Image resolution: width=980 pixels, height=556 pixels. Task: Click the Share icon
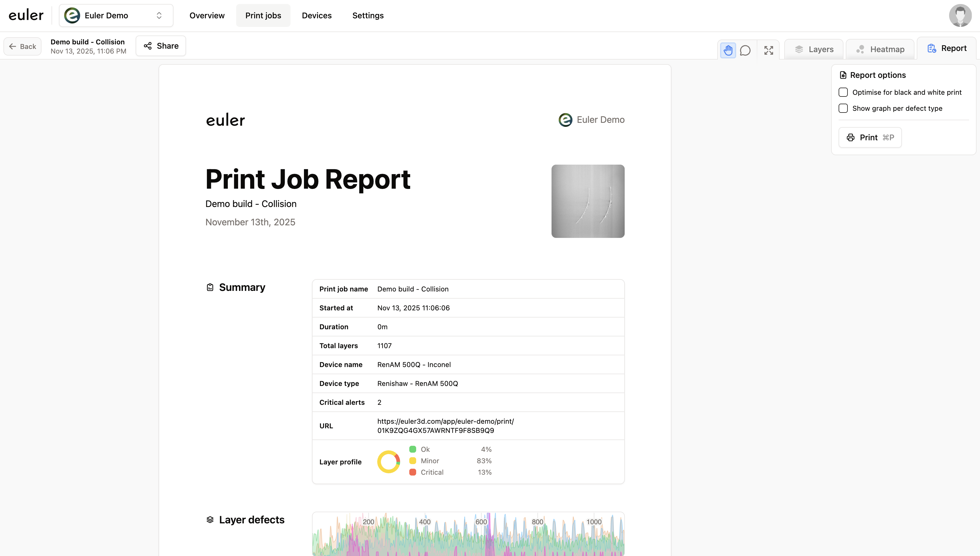click(148, 46)
